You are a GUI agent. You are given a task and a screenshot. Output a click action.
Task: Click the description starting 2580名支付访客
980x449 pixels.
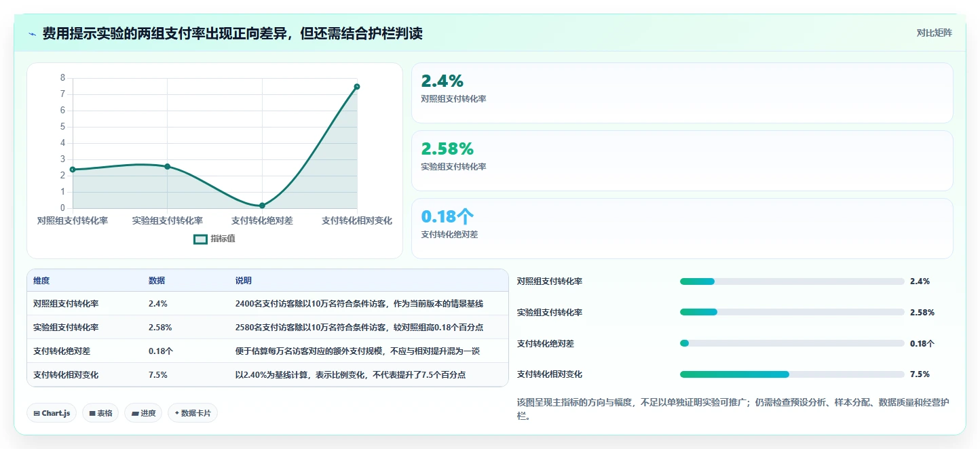pos(360,328)
